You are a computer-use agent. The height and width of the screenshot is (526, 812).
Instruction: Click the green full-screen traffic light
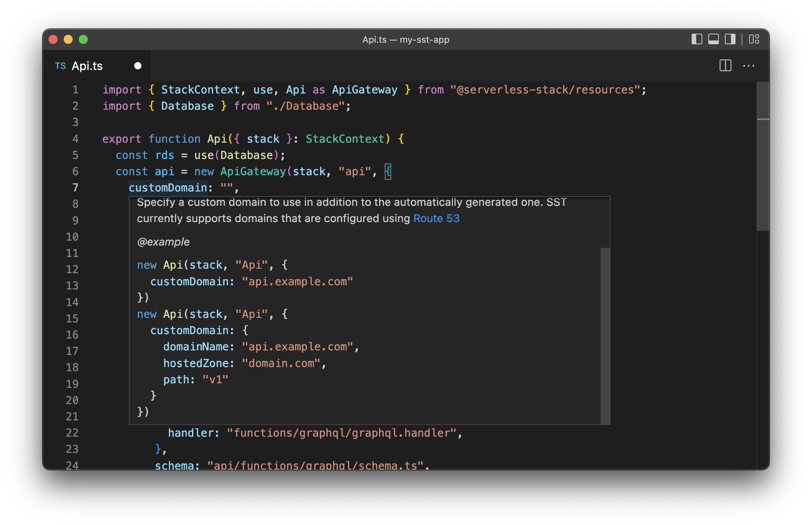[x=83, y=39]
